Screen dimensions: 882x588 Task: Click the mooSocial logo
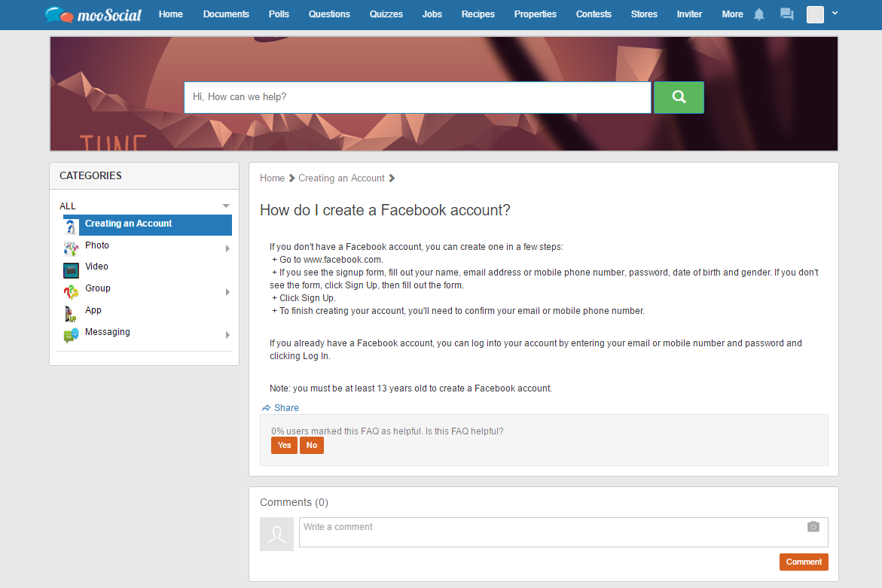[93, 14]
